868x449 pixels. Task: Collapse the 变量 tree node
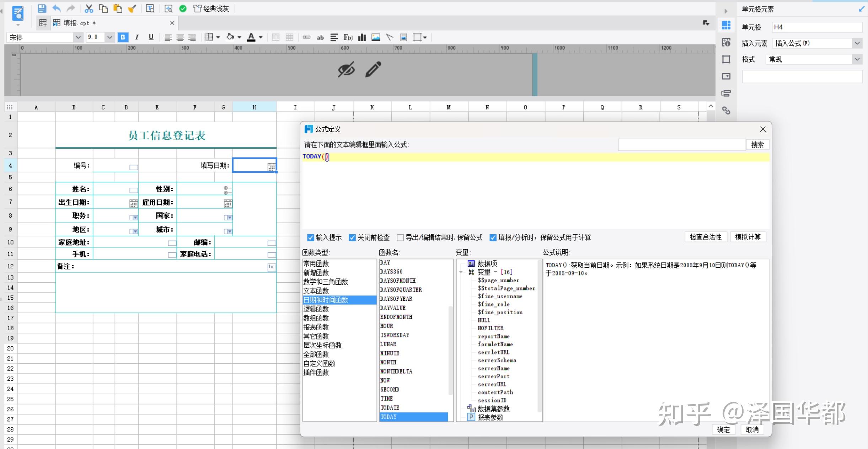click(x=461, y=272)
